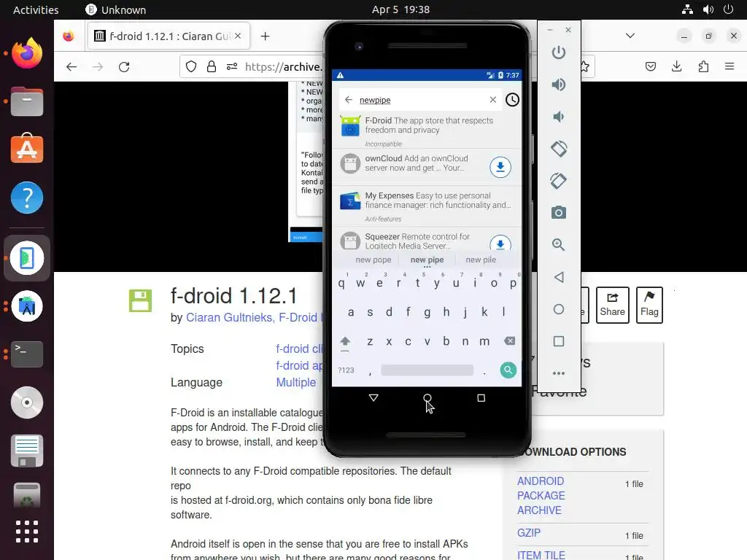Go back in Firefox history
Screen dimensions: 747x560
pos(71,66)
